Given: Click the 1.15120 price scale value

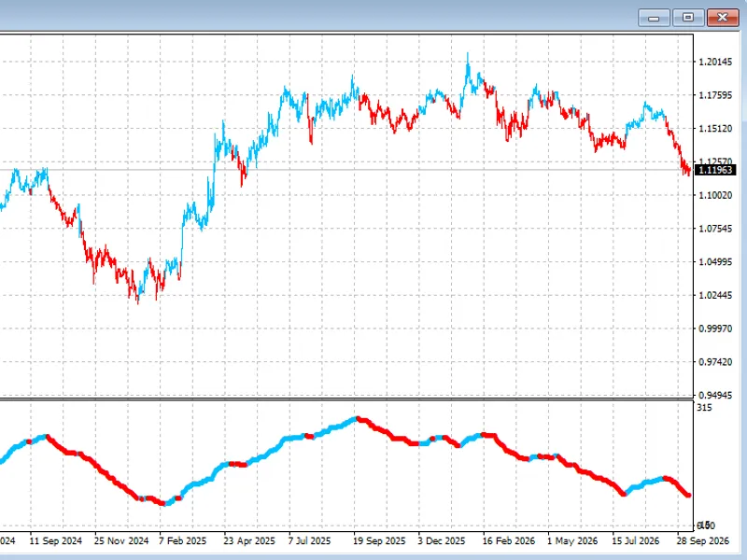Looking at the screenshot, I should pos(715,129).
